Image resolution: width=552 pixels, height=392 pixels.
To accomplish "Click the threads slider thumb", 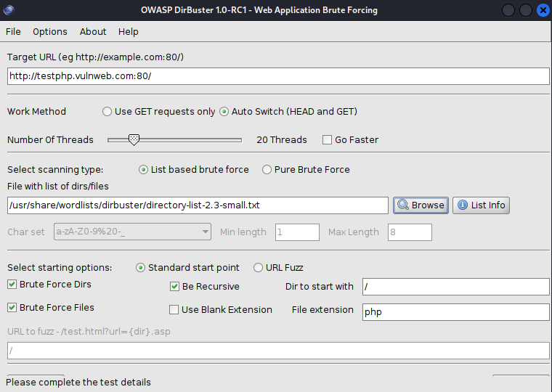I will pyautogui.click(x=134, y=139).
